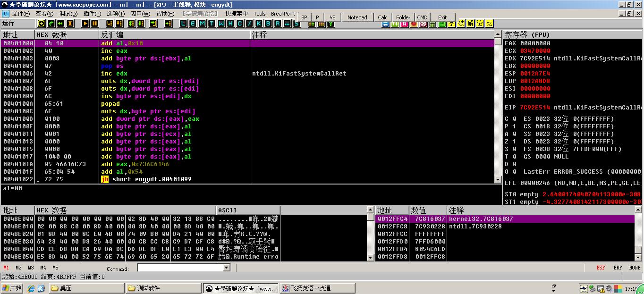The image size is (644, 294).
Task: Click the BP button
Action: point(304,17)
